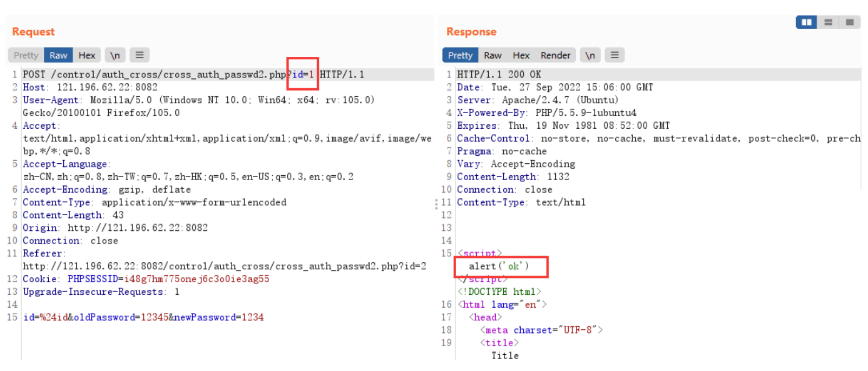Switch Request view to Raw
868x371 pixels.
point(58,55)
